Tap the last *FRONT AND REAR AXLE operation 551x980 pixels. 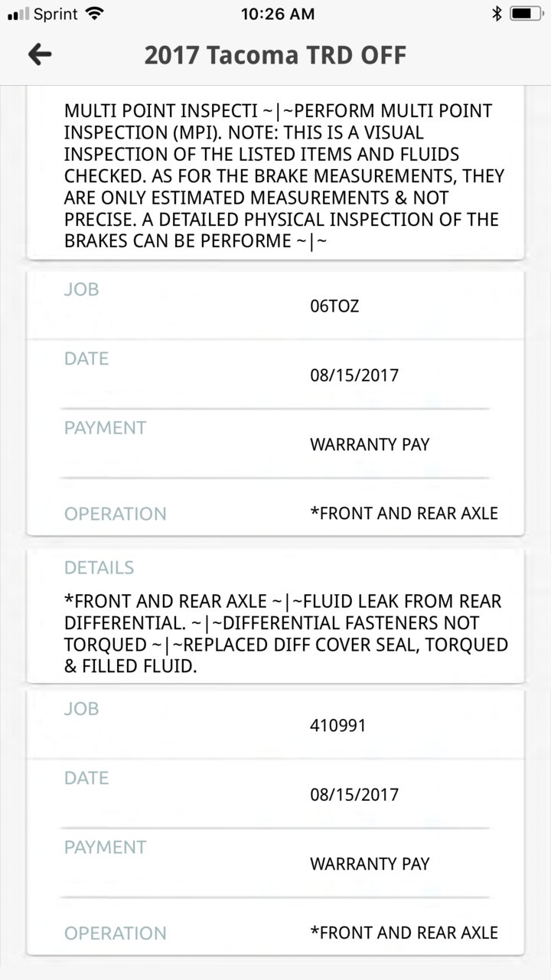click(404, 933)
